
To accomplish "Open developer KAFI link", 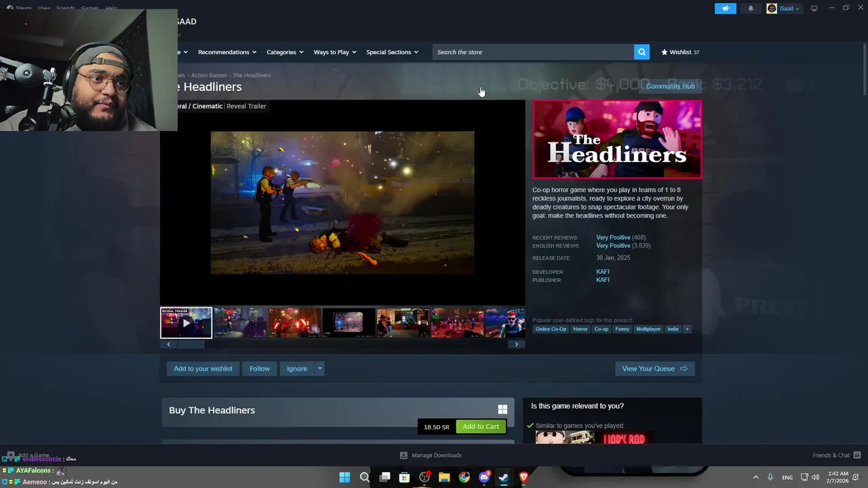I will coord(603,272).
